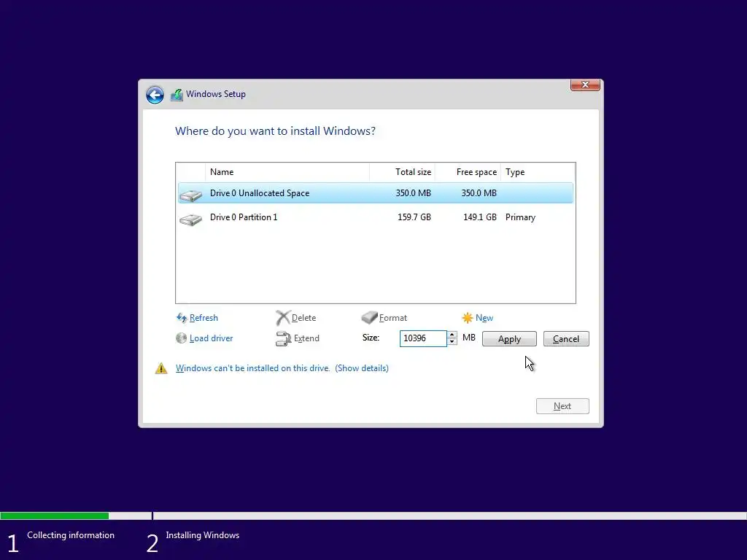The image size is (747, 560).
Task: Click the Drive 0 Unallocated Space disk icon
Action: (190, 195)
